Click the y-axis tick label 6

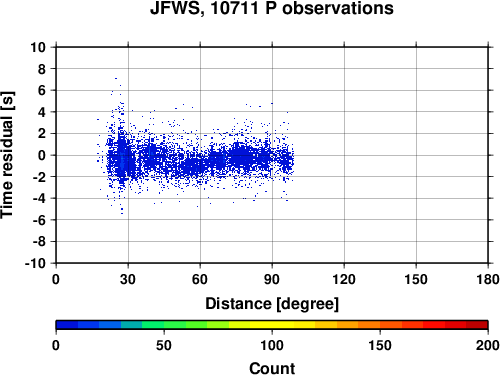(x=42, y=90)
